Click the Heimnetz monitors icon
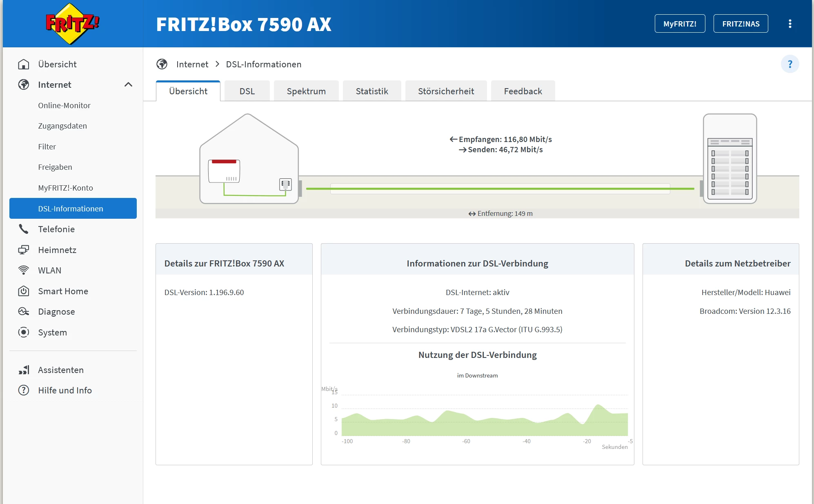 point(24,250)
